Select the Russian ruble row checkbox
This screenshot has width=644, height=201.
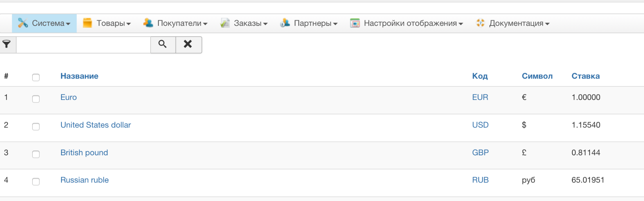coord(36,182)
